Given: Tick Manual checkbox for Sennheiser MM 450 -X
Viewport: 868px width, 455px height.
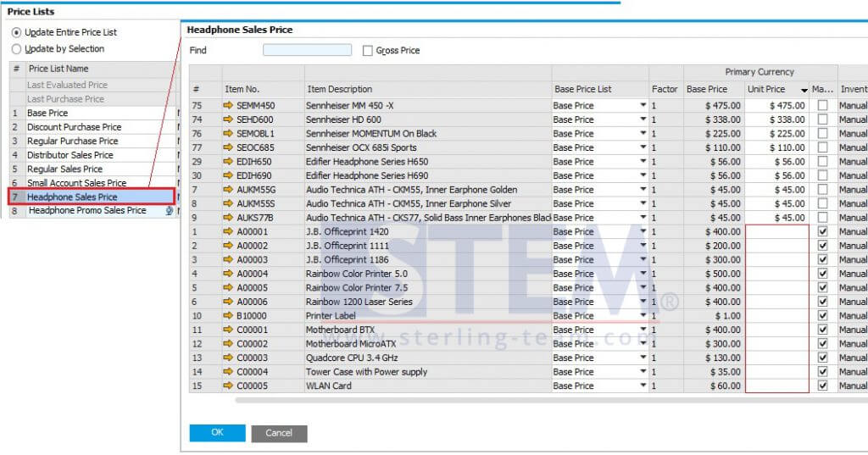Looking at the screenshot, I should point(822,105).
